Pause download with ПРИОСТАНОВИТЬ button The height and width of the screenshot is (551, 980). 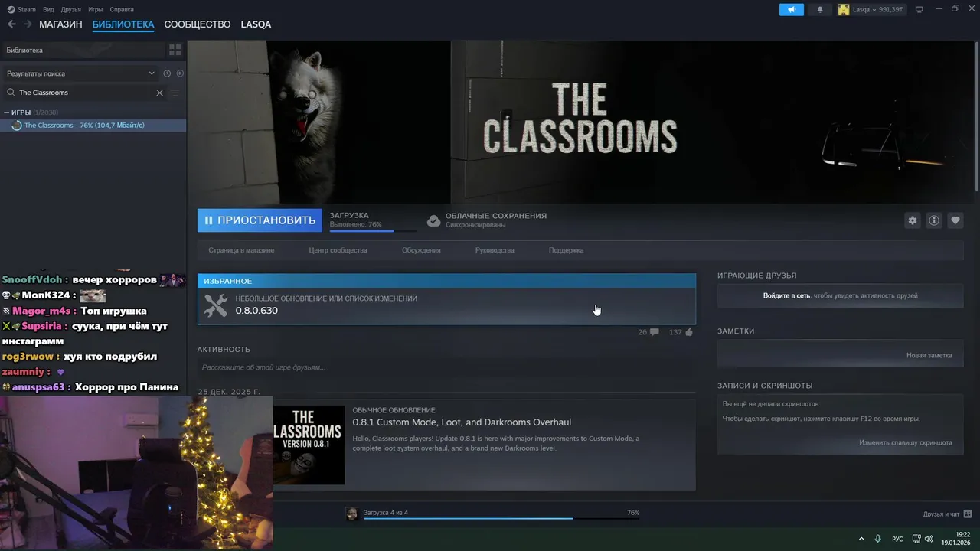(260, 220)
